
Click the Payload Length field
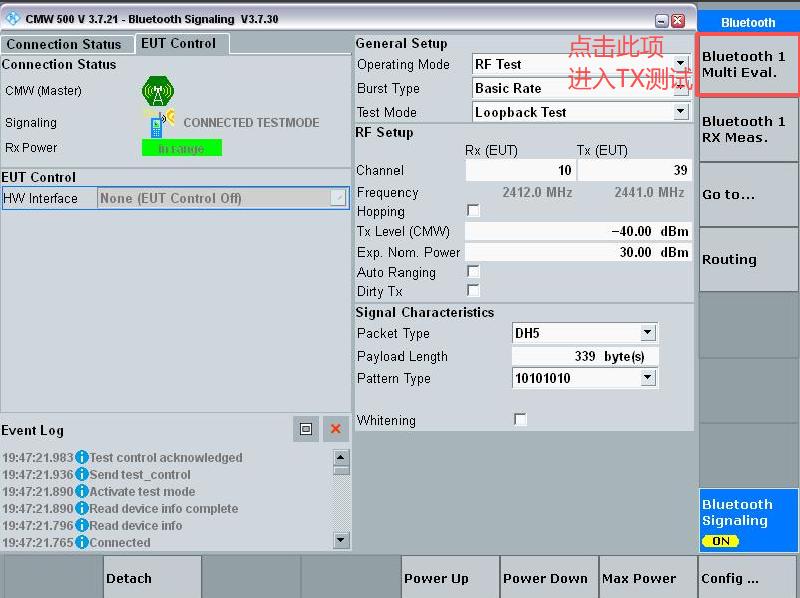585,356
